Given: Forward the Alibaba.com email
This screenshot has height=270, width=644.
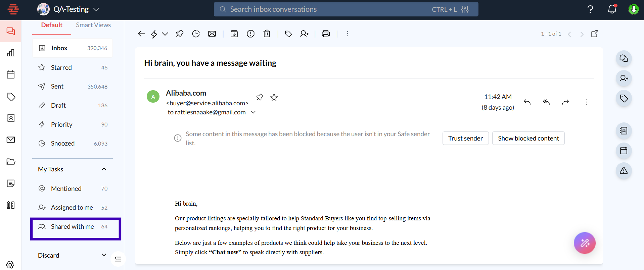Looking at the screenshot, I should (x=565, y=102).
